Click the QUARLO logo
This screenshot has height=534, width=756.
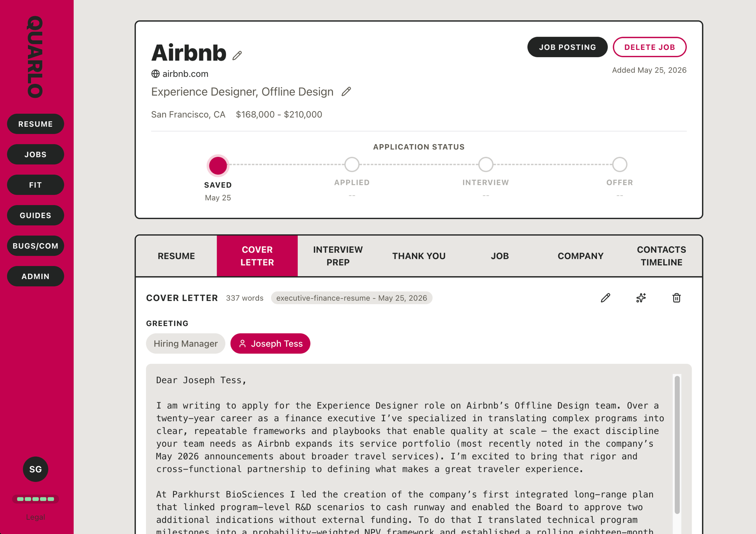(x=35, y=57)
